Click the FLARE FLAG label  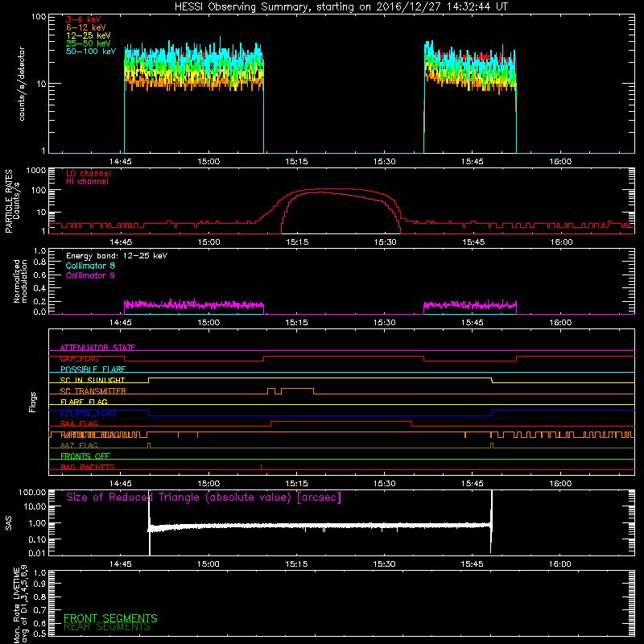tap(84, 402)
